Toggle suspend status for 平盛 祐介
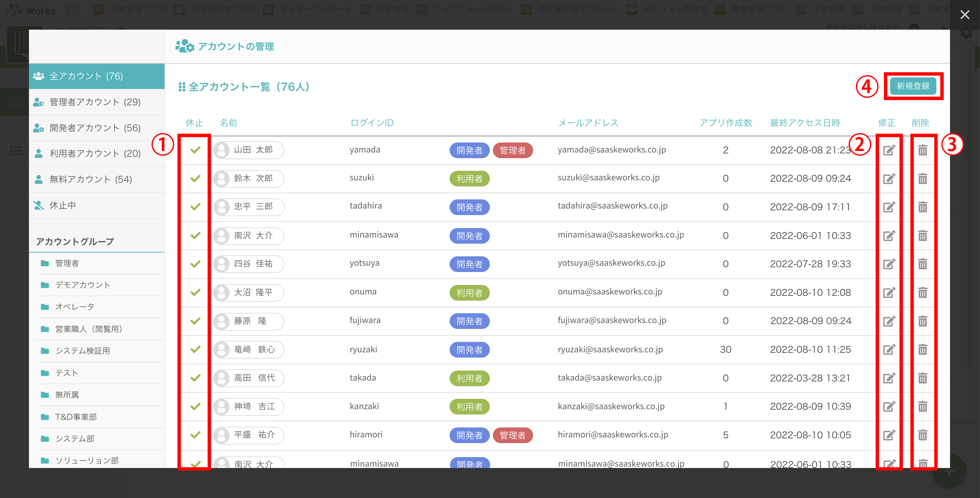The height and width of the screenshot is (498, 980). (x=195, y=435)
